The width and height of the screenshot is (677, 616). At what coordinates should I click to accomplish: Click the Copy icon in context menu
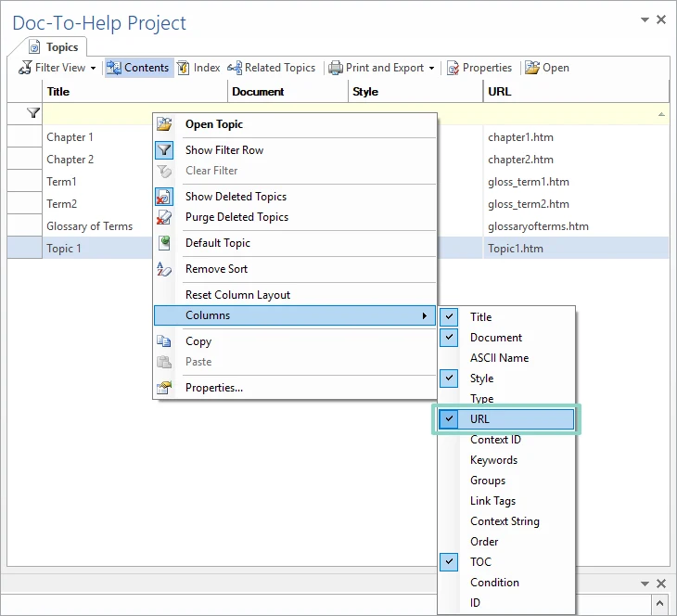coord(164,340)
